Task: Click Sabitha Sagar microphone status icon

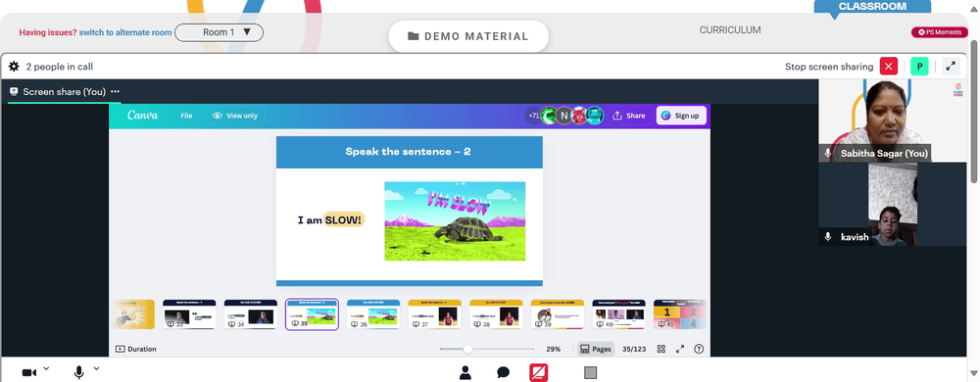Action: coord(828,153)
